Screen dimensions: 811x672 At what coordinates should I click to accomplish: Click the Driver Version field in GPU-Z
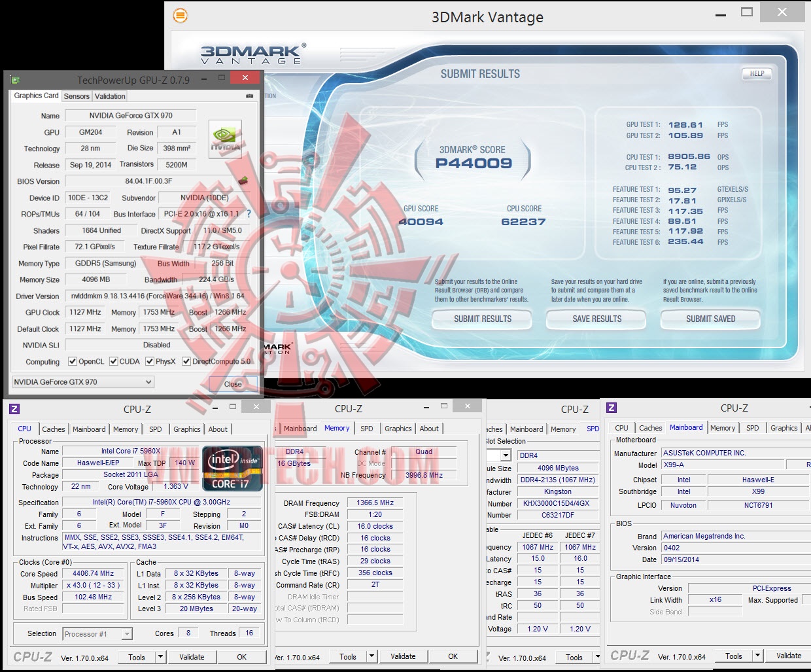tap(158, 296)
